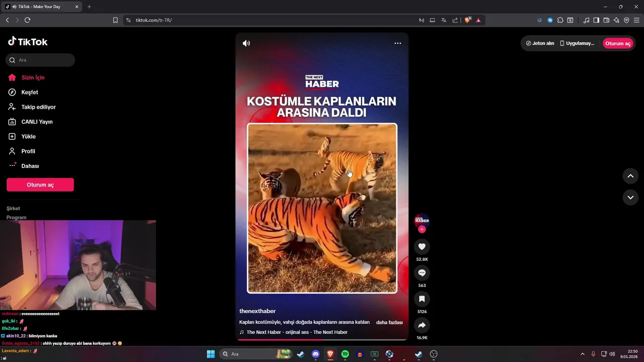Open Takip ediliyor feed

pyautogui.click(x=38, y=107)
